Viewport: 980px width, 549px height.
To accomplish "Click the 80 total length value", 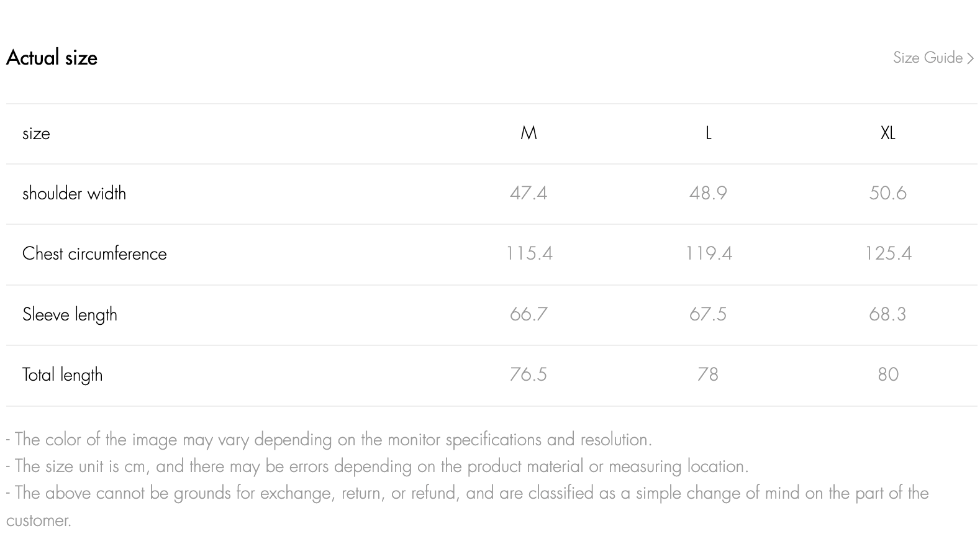I will tap(887, 374).
